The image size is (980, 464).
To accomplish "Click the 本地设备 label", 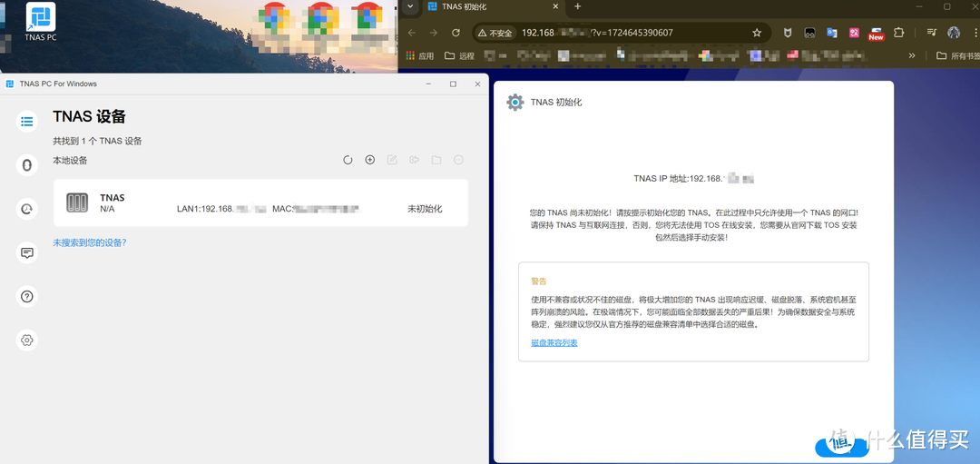I will point(70,160).
